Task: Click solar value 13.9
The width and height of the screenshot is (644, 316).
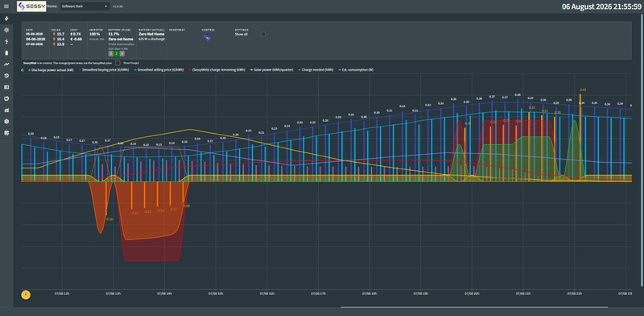Action: pyautogui.click(x=60, y=44)
